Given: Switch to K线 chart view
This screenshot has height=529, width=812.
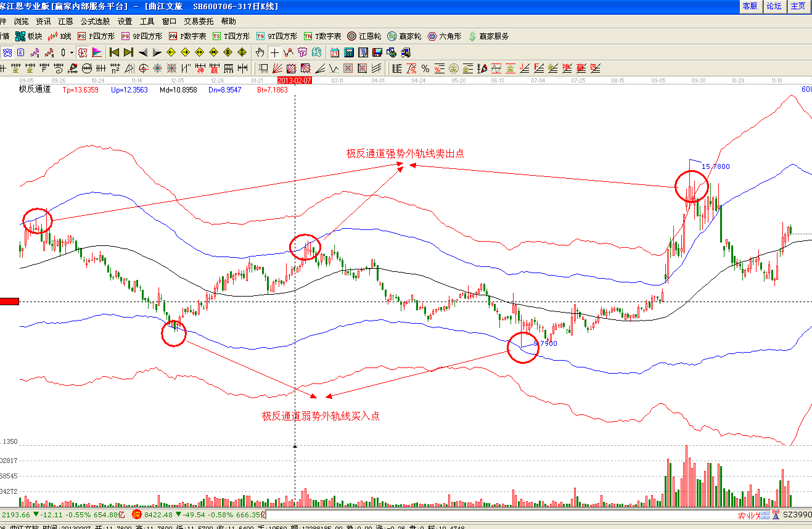Looking at the screenshot, I should coord(59,36).
